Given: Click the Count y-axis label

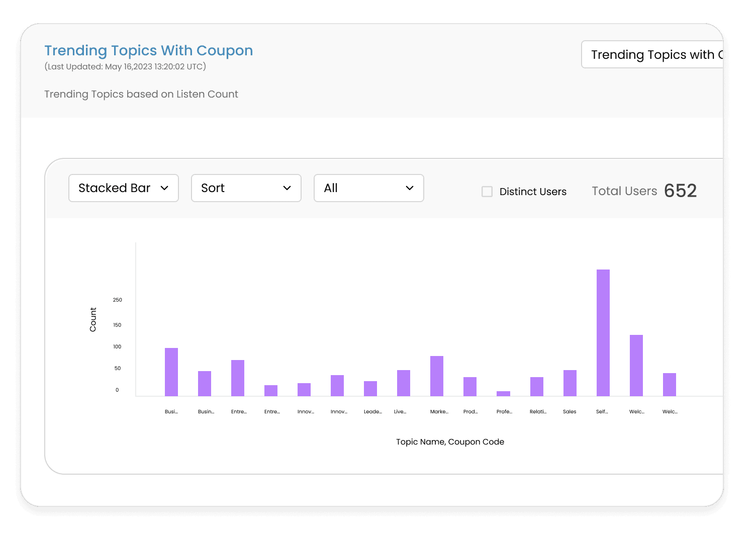Looking at the screenshot, I should pos(93,319).
